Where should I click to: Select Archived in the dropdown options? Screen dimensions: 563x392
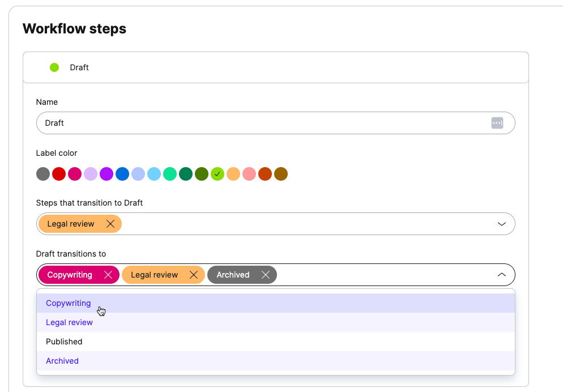pyautogui.click(x=62, y=361)
